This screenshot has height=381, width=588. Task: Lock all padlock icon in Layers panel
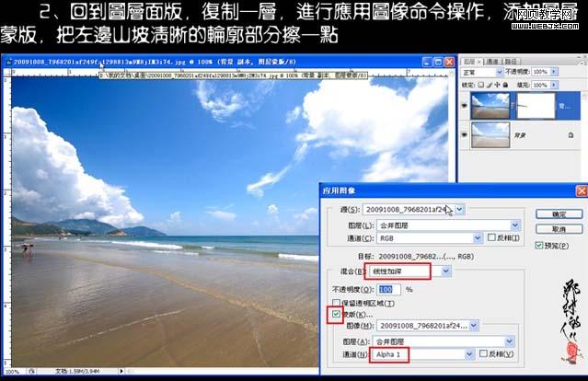click(x=505, y=85)
